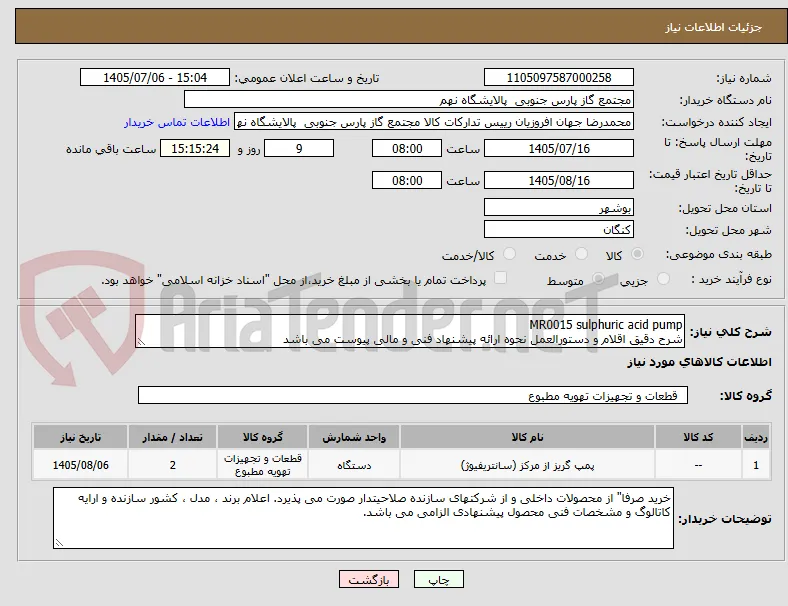This screenshot has height=606, width=788.
Task: Toggle the Islamic treasury payment checkbox
Action: 501,278
